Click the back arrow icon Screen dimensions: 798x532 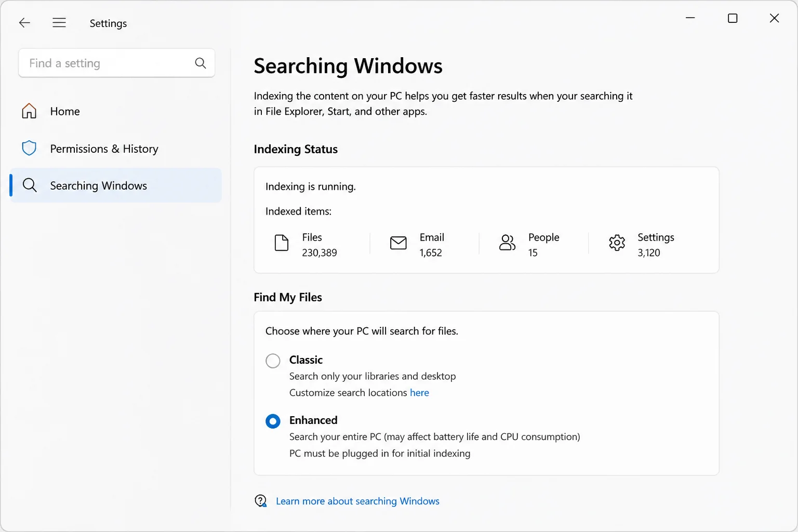[24, 23]
